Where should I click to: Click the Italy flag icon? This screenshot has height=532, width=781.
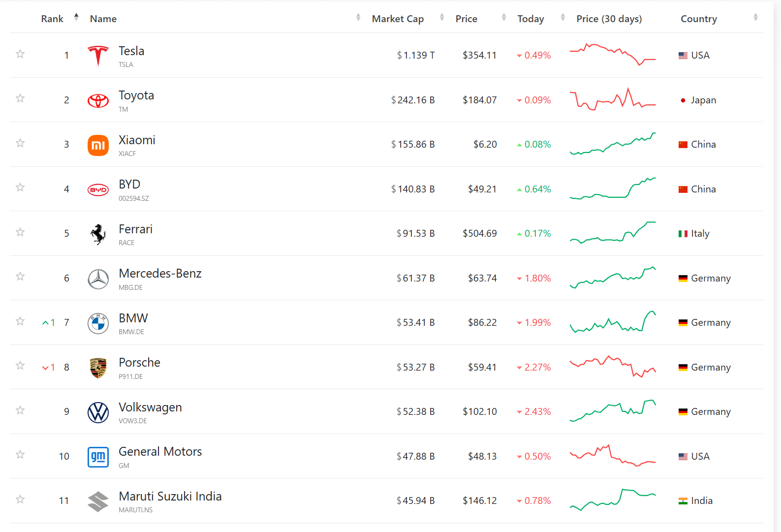[683, 234]
